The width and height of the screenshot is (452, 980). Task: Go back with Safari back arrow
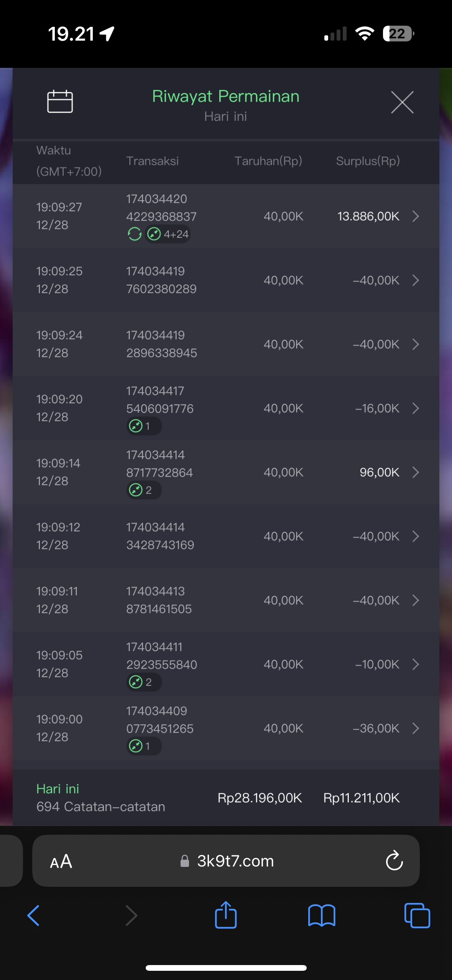pos(34,915)
